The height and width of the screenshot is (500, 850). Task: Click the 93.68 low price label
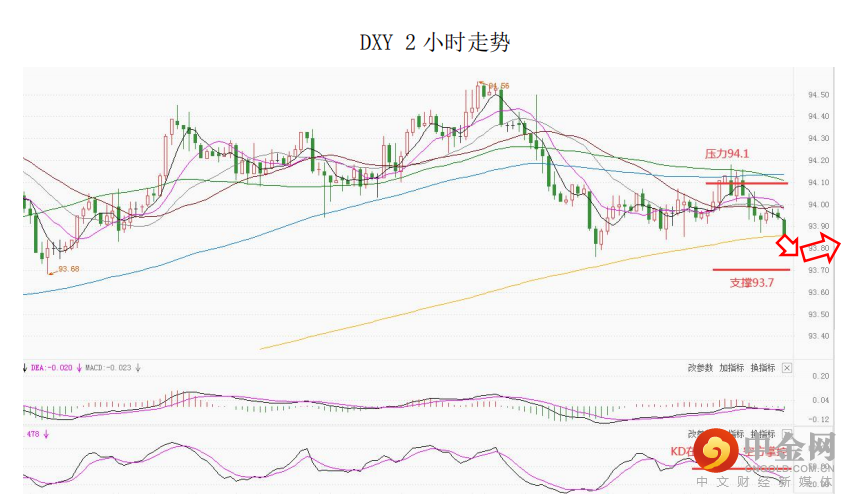point(69,269)
